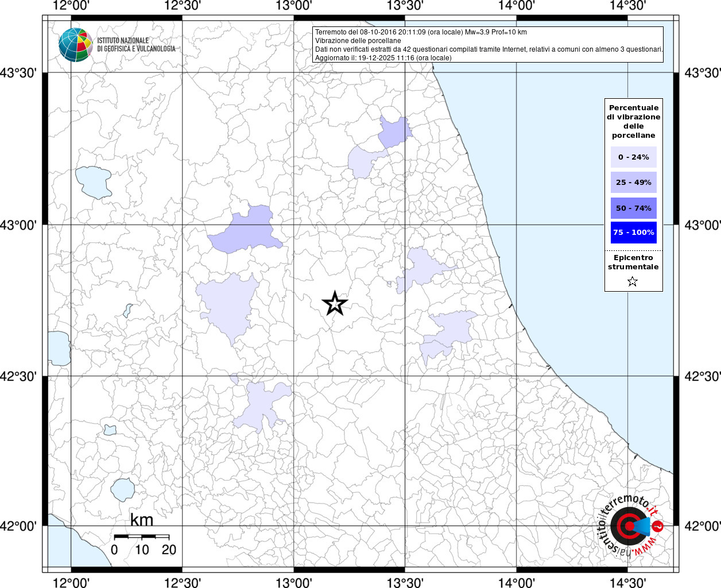Click the bottom axis label 14°00'

click(x=516, y=582)
